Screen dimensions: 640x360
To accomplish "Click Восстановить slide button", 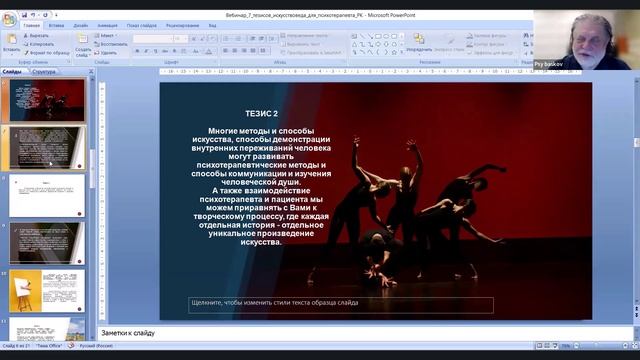I will coord(111,44).
